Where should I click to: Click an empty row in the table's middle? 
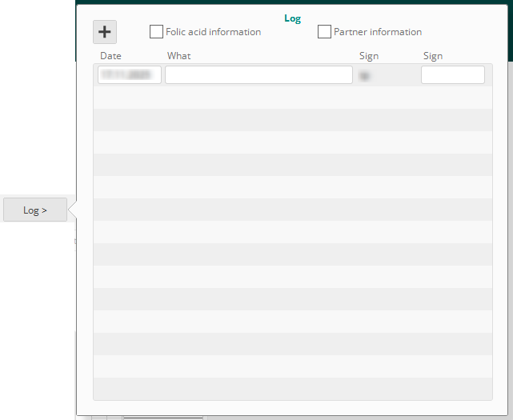click(x=292, y=232)
